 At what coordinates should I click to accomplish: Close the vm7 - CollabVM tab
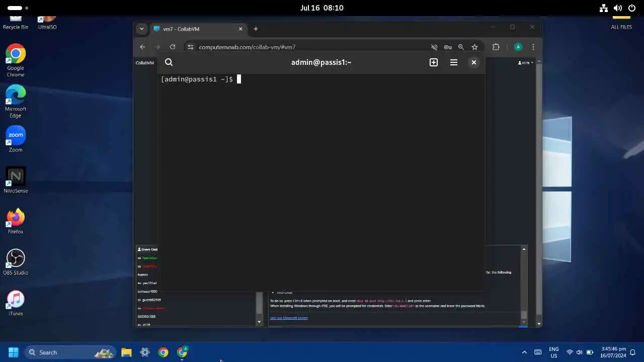[x=240, y=29]
